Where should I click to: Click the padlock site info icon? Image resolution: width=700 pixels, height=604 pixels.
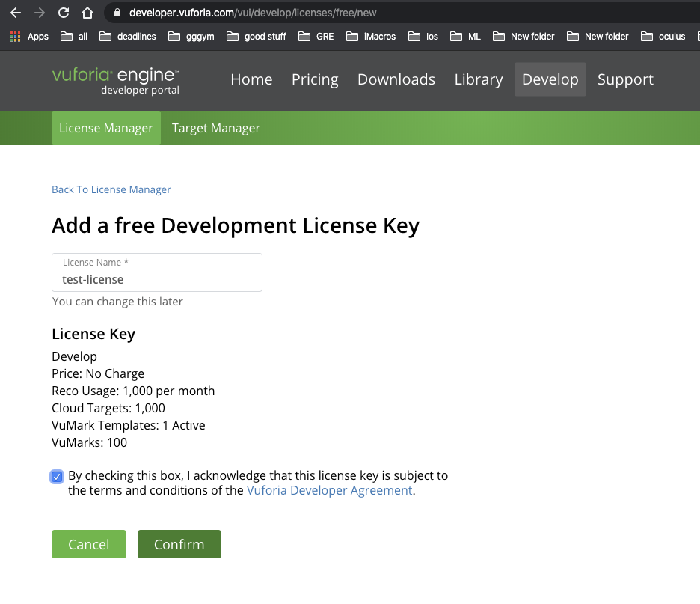[x=117, y=13]
